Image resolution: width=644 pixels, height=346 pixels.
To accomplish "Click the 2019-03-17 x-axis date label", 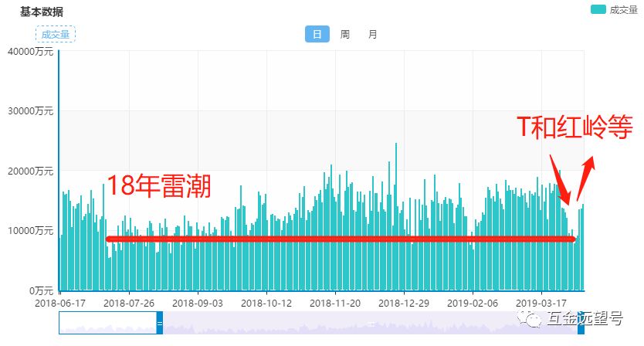I will point(541,304).
